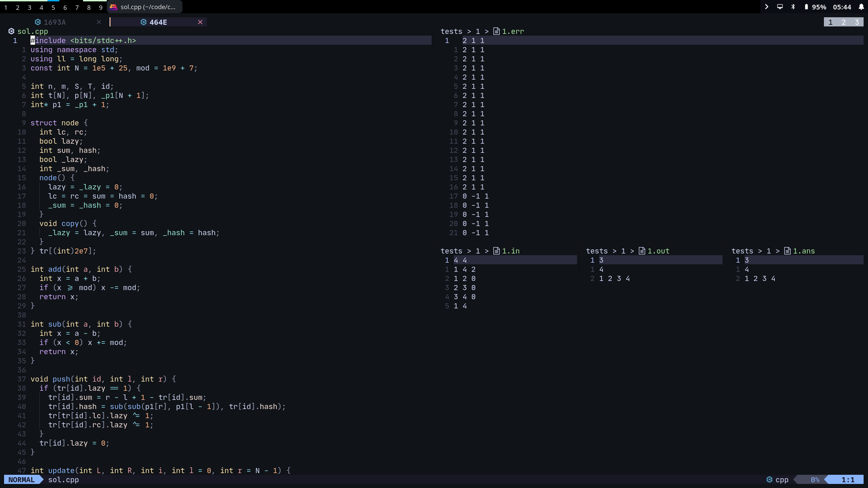868x488 pixels.
Task: Switch to test case tab 3
Action: point(857,22)
